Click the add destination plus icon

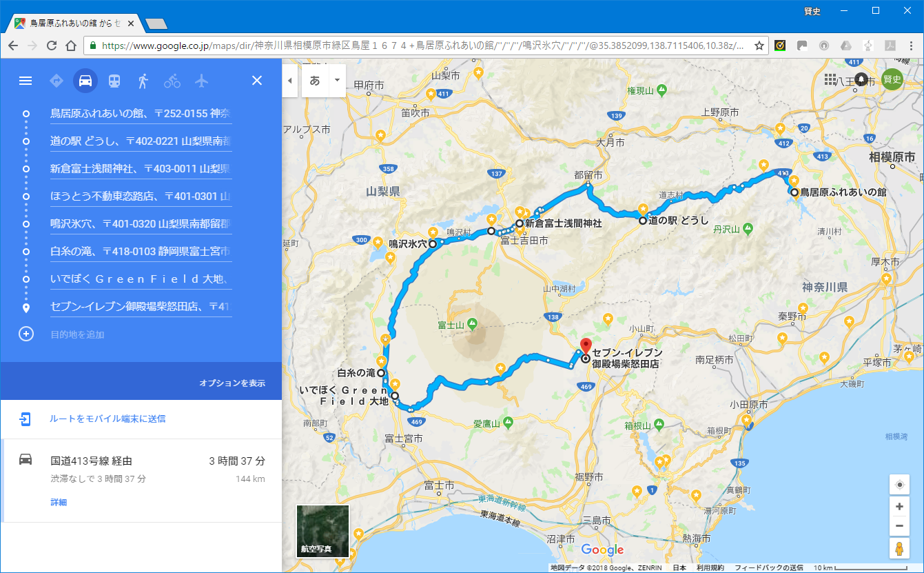(25, 334)
